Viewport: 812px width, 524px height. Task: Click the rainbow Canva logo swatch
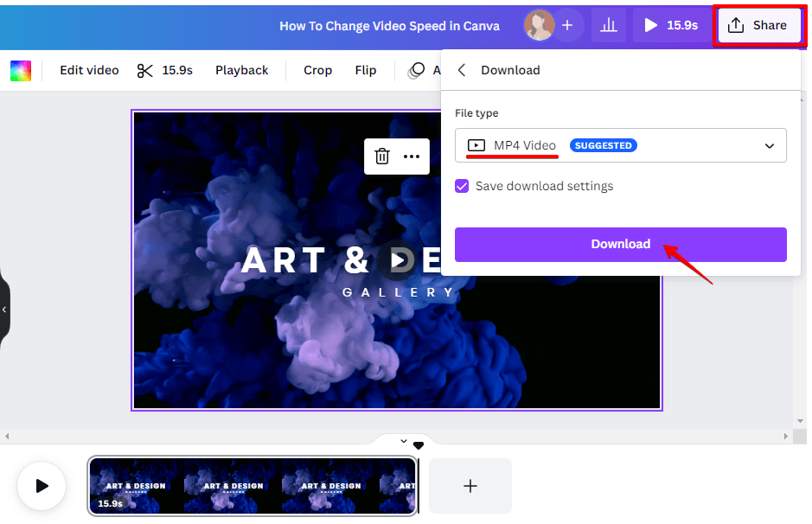[x=21, y=70]
